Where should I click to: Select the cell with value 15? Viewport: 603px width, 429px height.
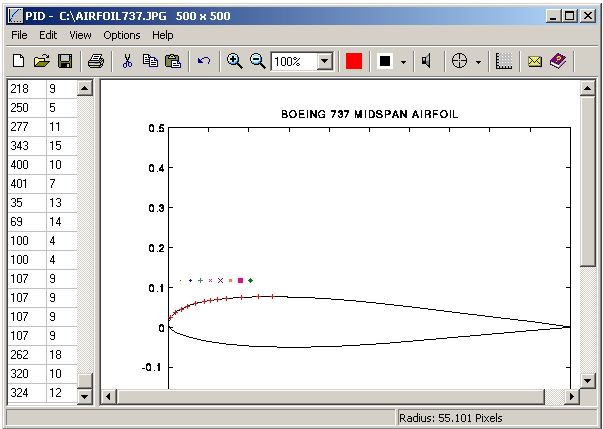62,146
